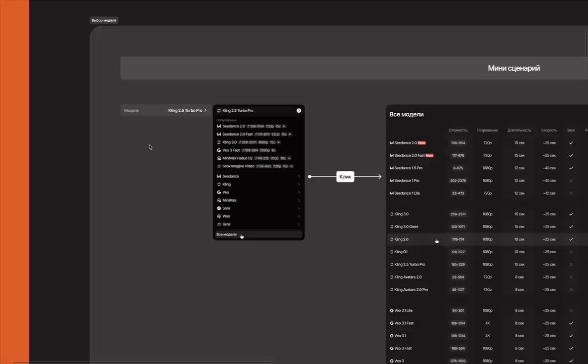Click the 768p tag in MiniMax Hailuo 02 row
This screenshot has width=588, height=364.
[x=274, y=158]
